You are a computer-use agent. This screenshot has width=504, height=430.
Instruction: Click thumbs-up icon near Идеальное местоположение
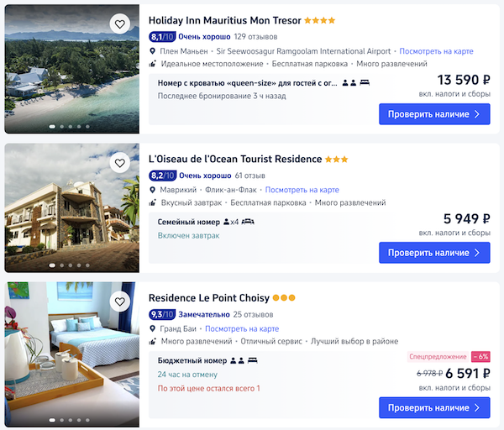click(153, 64)
